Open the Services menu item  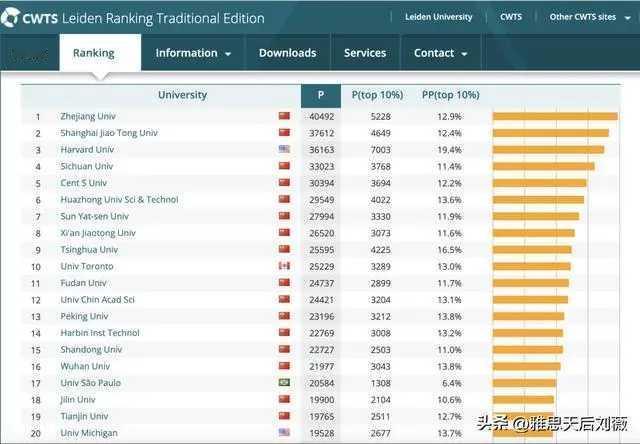365,53
